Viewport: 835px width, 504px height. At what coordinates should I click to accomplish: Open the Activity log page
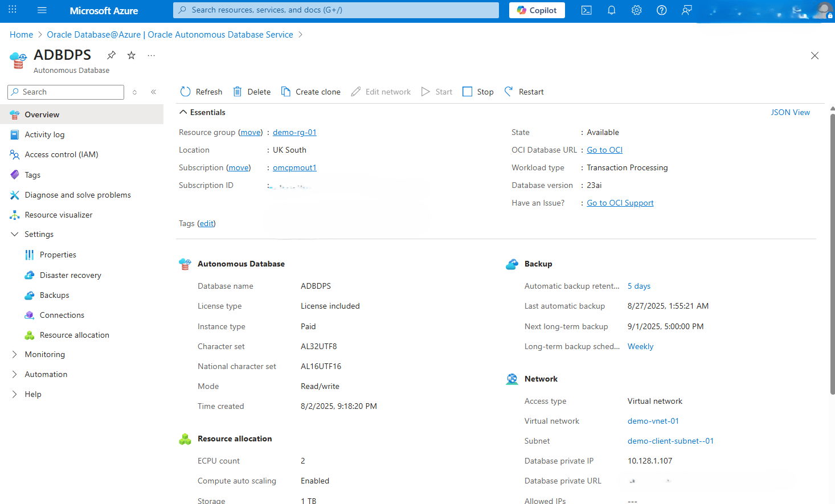tap(44, 134)
